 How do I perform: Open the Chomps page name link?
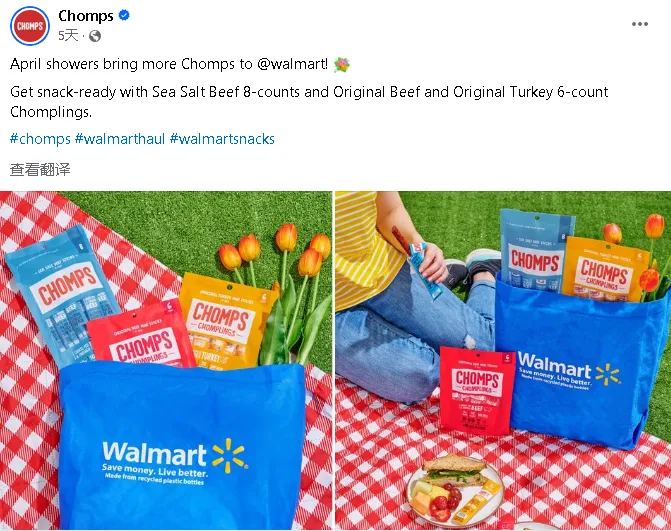click(x=86, y=16)
